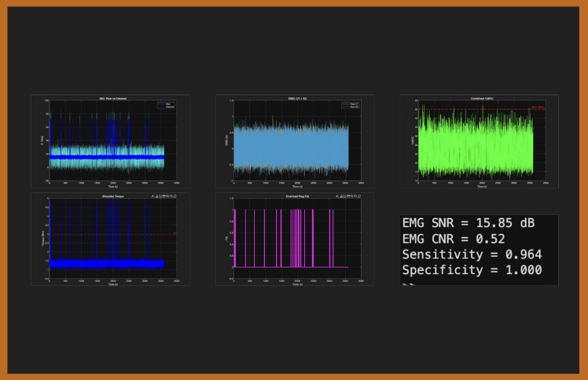
Task: Click the 'Combined %MVC' plot title
Action: pos(476,98)
